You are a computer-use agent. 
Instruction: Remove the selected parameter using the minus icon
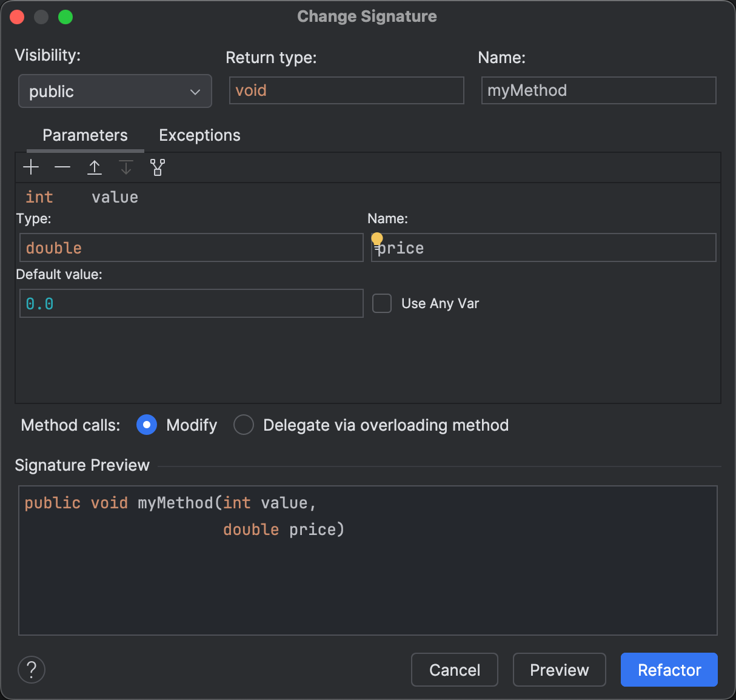(62, 167)
